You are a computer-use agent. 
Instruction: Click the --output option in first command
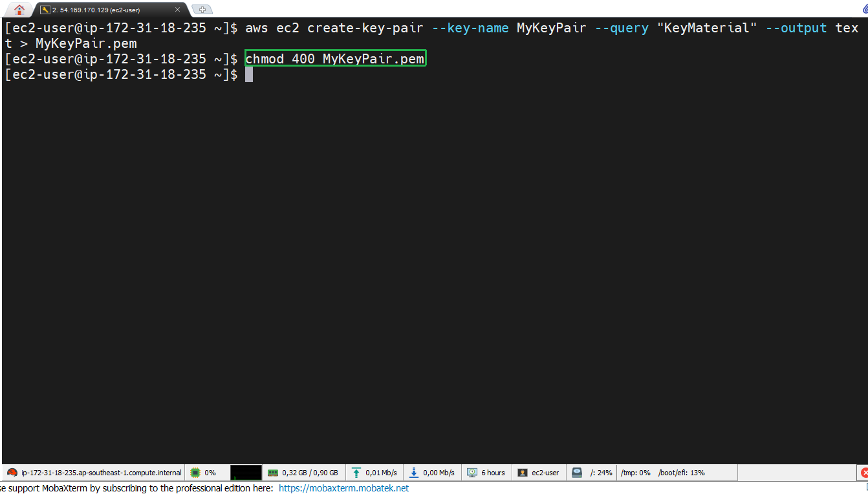[x=796, y=28]
